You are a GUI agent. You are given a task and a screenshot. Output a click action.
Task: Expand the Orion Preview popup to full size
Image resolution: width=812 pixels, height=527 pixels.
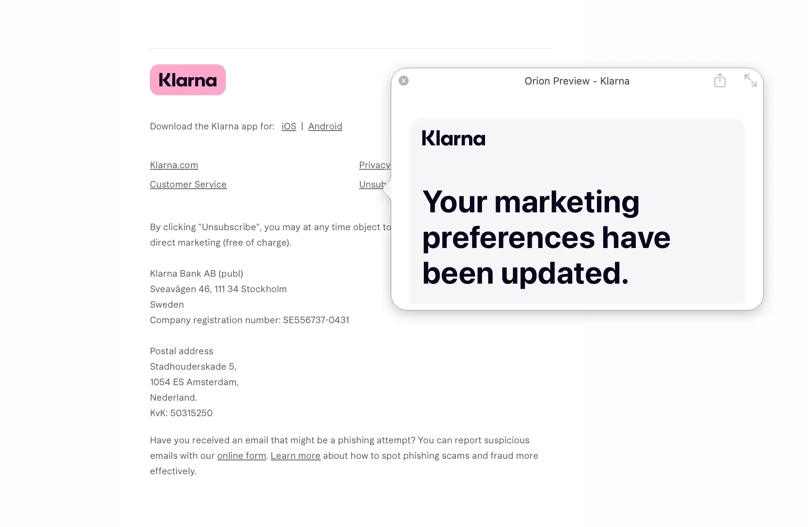click(750, 81)
